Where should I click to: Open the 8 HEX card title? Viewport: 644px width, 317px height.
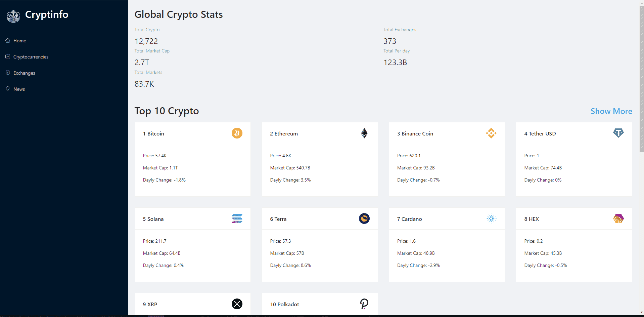(532, 219)
